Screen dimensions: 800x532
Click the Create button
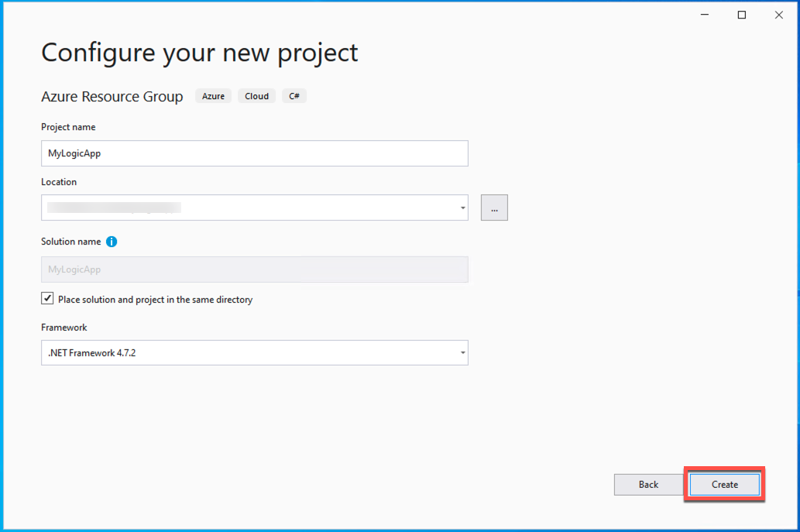click(x=723, y=485)
